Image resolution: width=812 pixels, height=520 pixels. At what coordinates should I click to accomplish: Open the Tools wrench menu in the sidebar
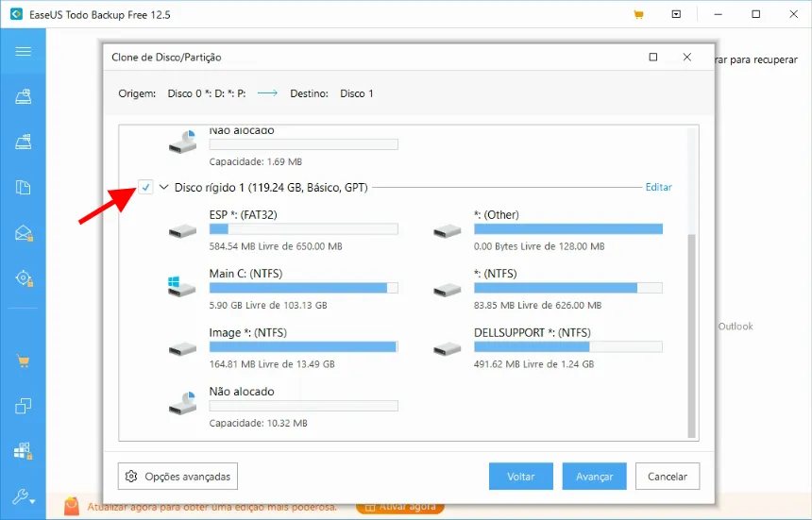(x=24, y=496)
